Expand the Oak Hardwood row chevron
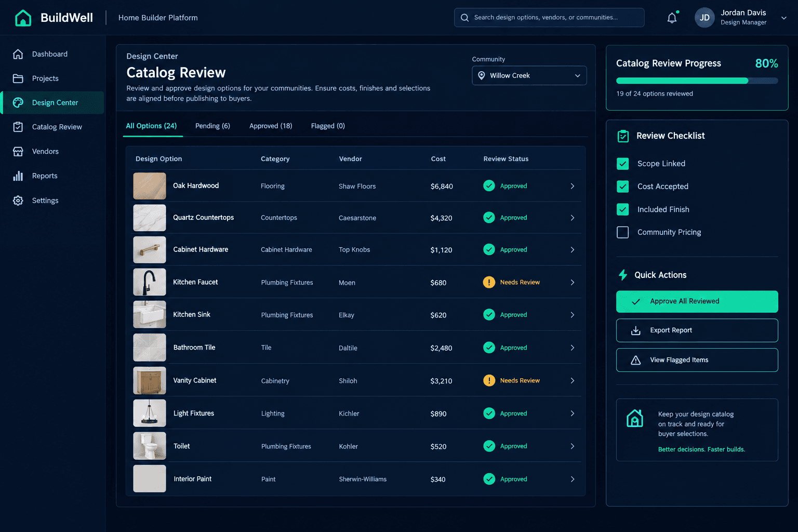The height and width of the screenshot is (532, 798). 573,186
